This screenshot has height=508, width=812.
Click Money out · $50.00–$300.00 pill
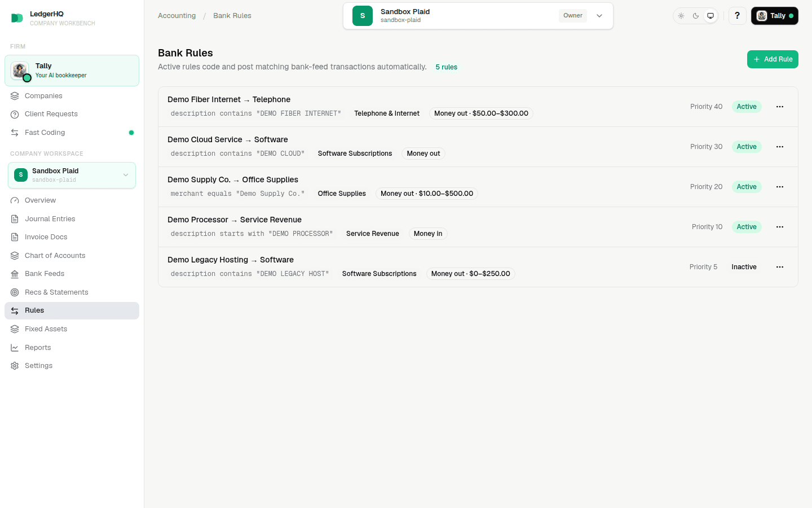click(481, 113)
